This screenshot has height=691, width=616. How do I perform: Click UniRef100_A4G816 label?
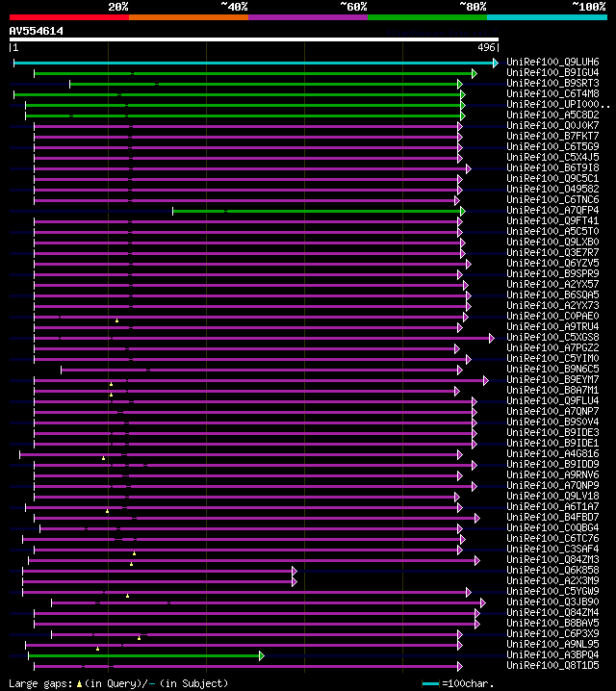pyautogui.click(x=552, y=453)
